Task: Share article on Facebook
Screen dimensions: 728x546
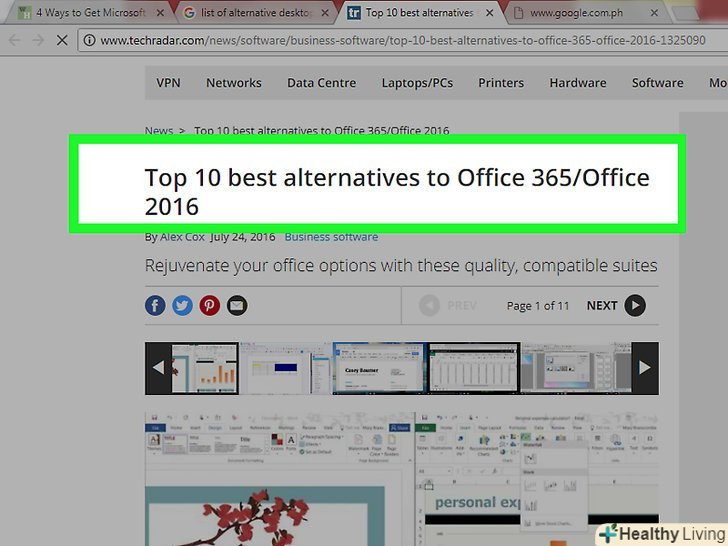Action: 155,306
